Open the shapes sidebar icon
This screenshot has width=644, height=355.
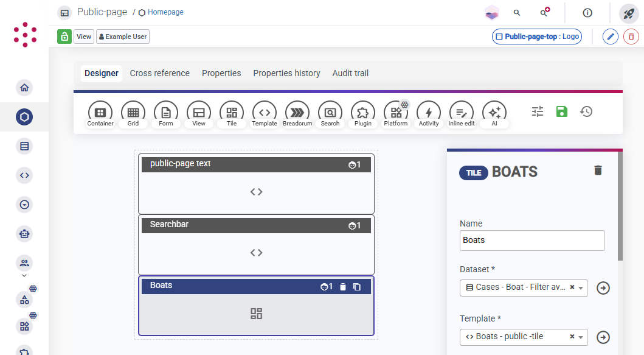coord(25,300)
